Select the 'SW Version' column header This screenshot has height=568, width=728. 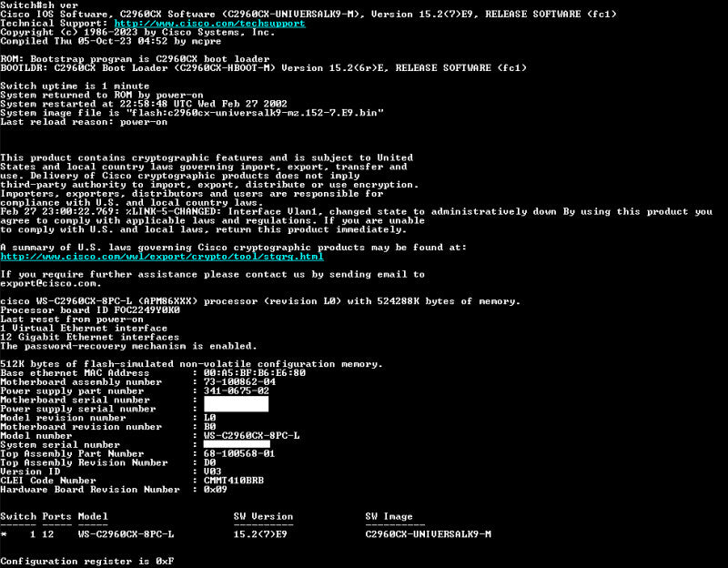click(263, 516)
